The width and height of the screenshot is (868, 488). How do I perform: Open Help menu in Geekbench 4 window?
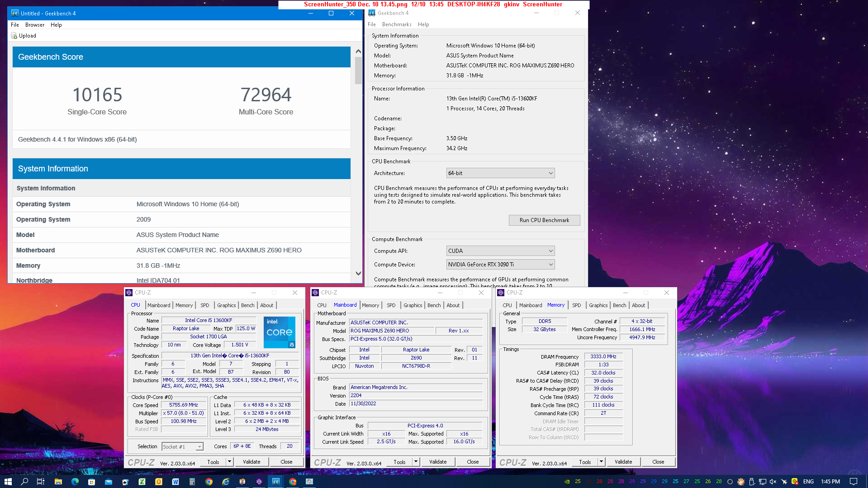[x=423, y=24]
